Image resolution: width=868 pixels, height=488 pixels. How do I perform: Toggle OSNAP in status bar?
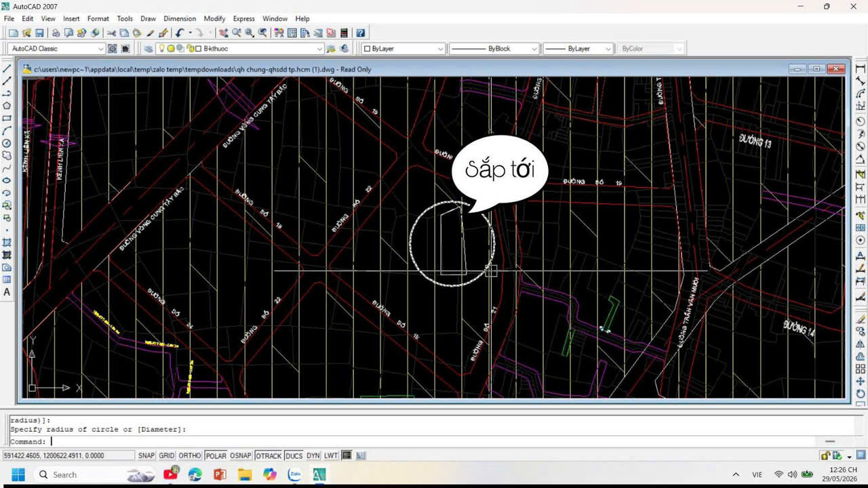coord(241,455)
